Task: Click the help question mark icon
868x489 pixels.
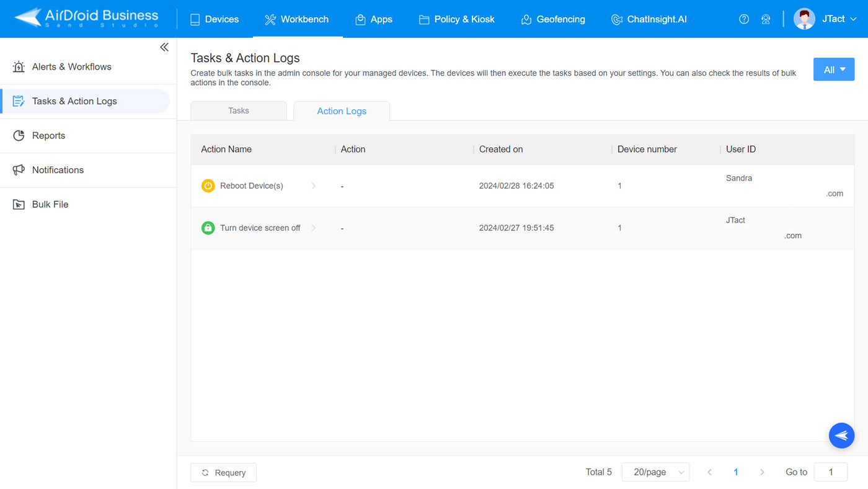Action: point(744,19)
